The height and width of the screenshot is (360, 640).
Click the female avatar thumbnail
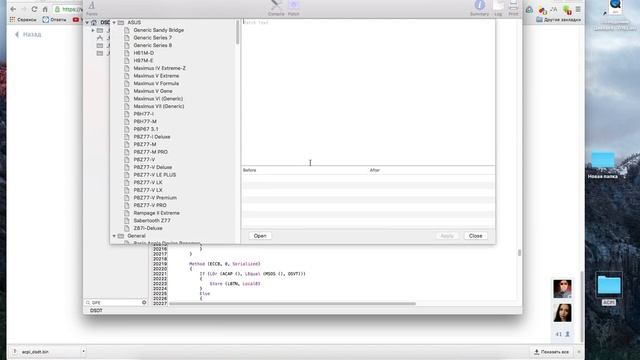tap(562, 313)
